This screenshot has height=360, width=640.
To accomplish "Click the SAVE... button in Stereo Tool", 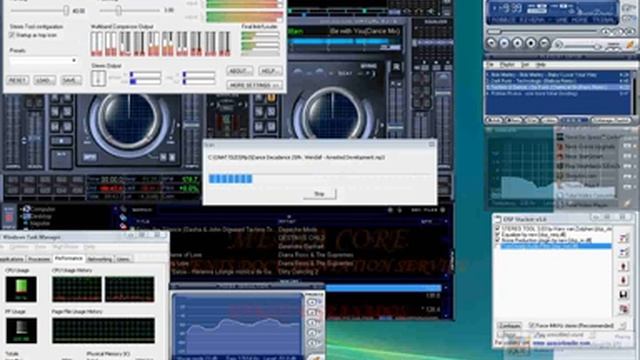I will (71, 80).
